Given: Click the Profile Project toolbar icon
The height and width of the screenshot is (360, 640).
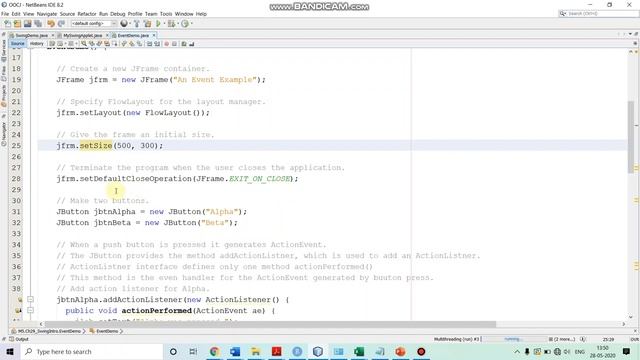Looking at the screenshot, I should click(185, 24).
